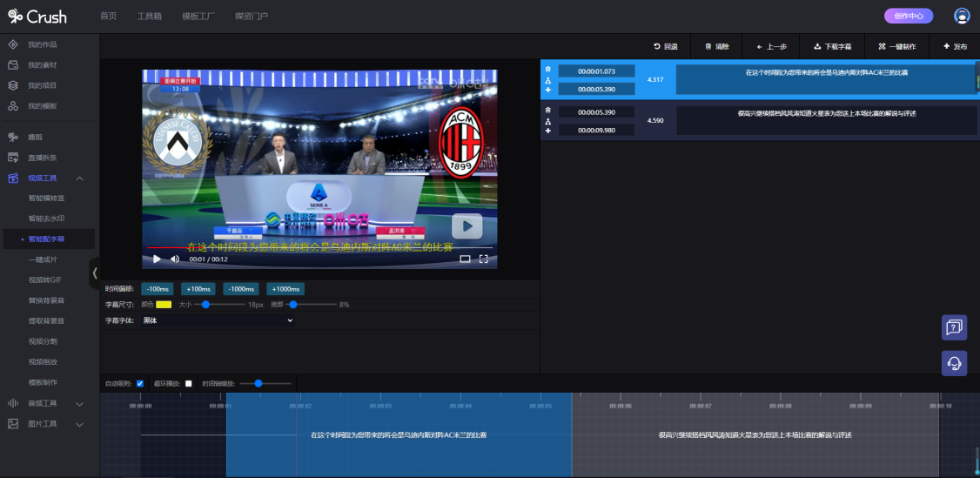The height and width of the screenshot is (478, 980).
Task: Split the second subtitle row
Action: point(548,121)
